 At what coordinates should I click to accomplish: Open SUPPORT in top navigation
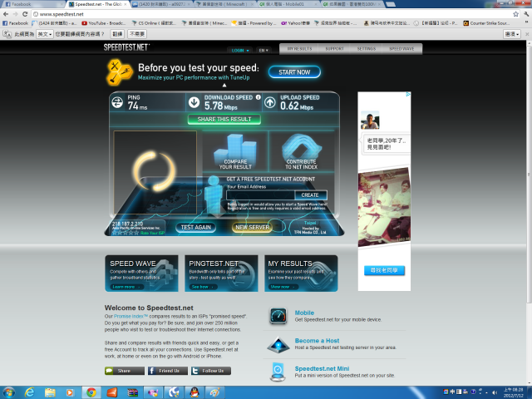pos(334,49)
